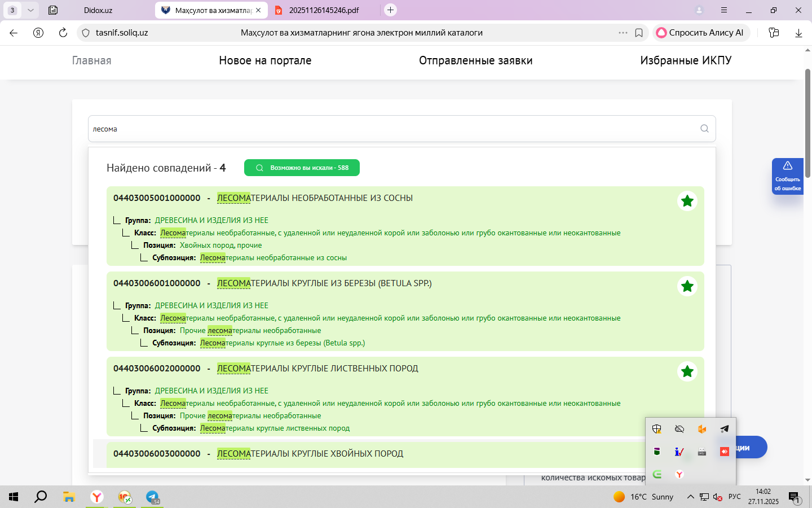
Task: Click subposition 'Лесоматериалы круглые лиственных пород'
Action: point(275,428)
